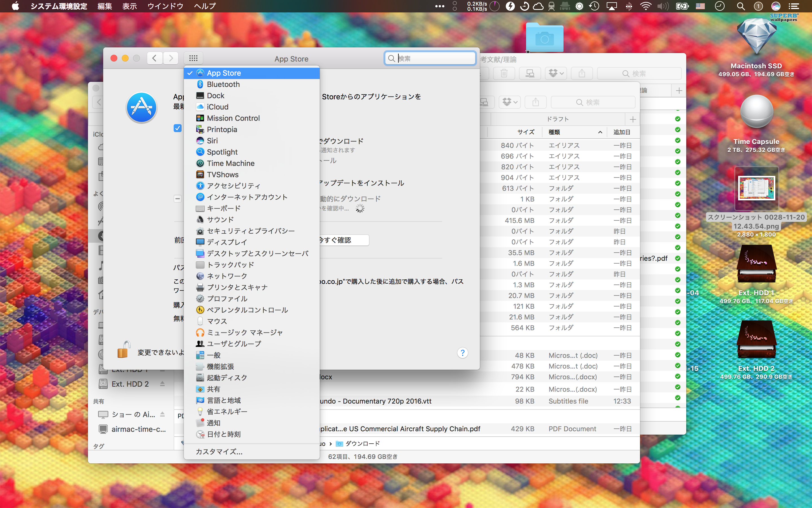Click the trash icon in Finder toolbar
The height and width of the screenshot is (508, 812).
click(x=504, y=73)
